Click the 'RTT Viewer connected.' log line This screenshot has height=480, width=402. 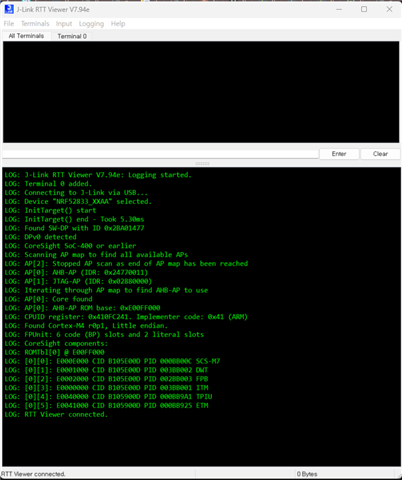click(56, 414)
